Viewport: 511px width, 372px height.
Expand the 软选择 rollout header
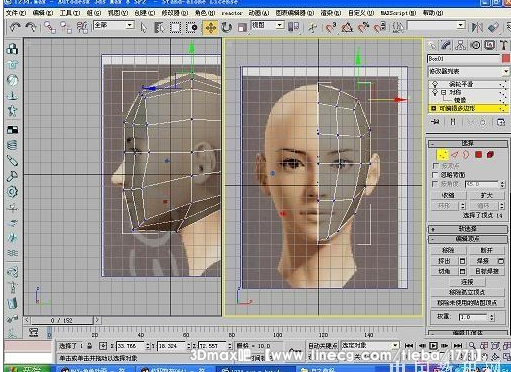click(x=468, y=229)
